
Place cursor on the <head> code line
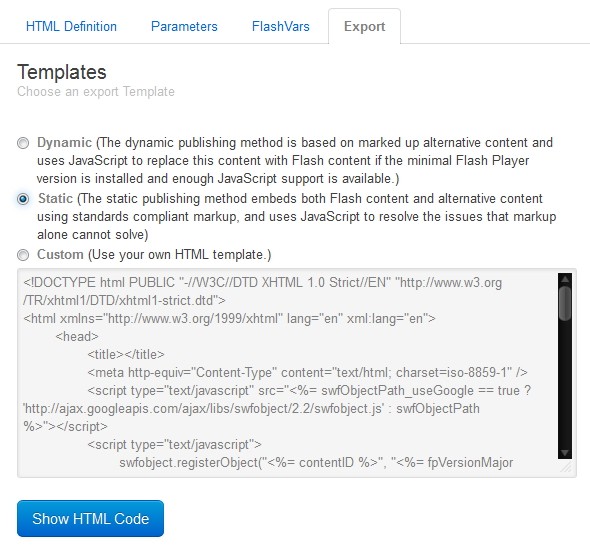point(77,336)
